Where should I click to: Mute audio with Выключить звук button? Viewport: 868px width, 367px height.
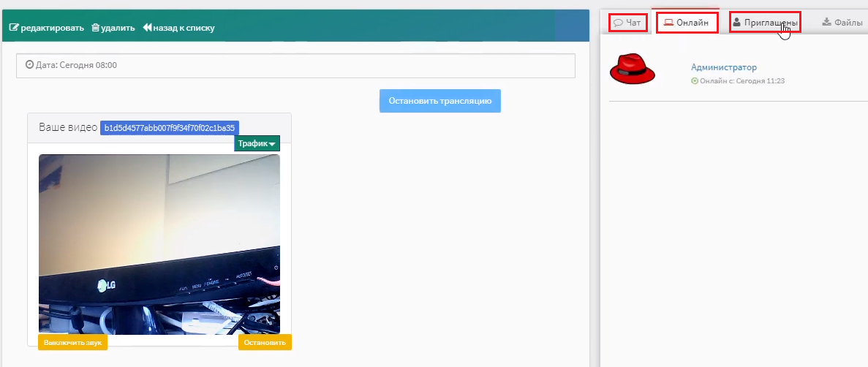tap(72, 342)
